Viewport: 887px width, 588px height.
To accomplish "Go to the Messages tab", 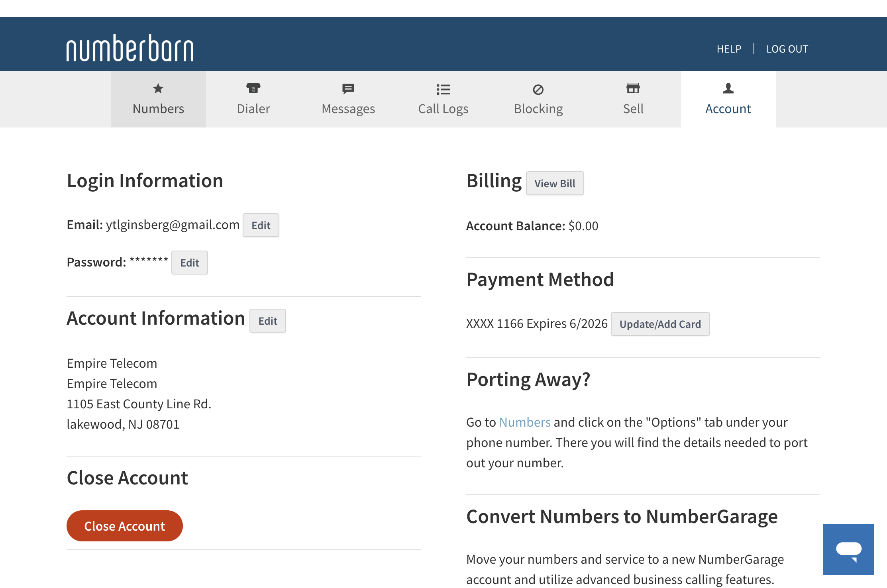I will coord(348,99).
